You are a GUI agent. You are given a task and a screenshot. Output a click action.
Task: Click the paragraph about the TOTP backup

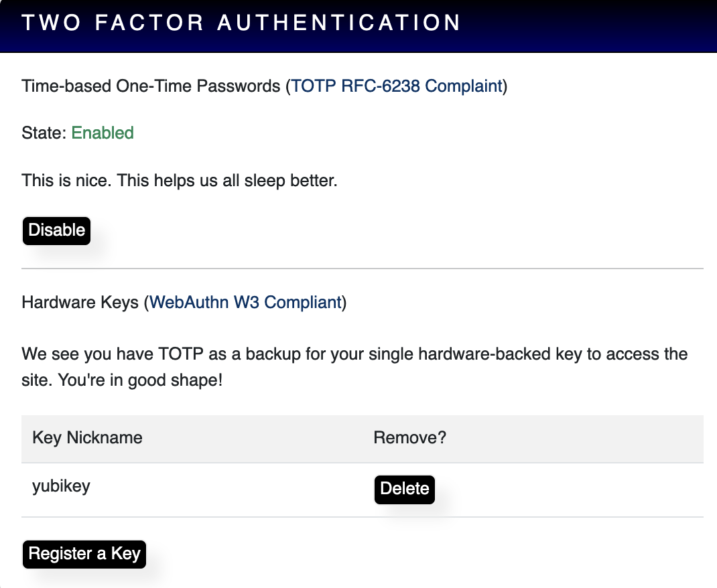click(x=354, y=367)
